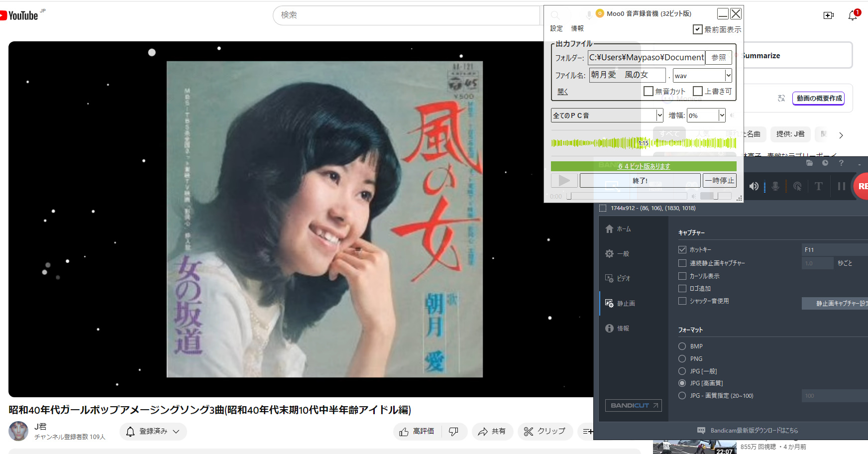
Task: Select the Bandicam 静止画 tab
Action: tap(620, 303)
